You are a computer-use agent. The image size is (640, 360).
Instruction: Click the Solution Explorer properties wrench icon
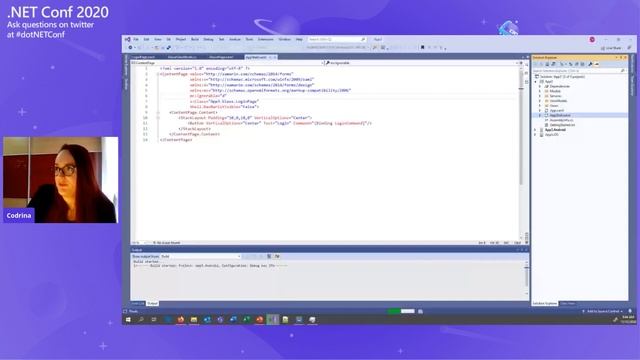point(590,64)
